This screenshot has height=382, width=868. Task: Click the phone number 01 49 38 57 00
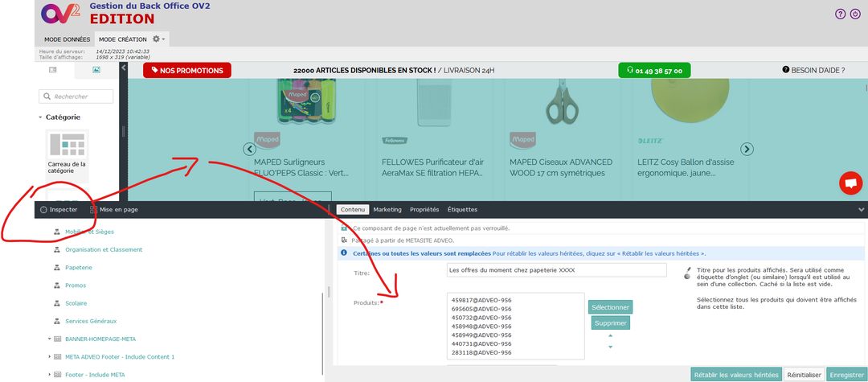coord(654,71)
